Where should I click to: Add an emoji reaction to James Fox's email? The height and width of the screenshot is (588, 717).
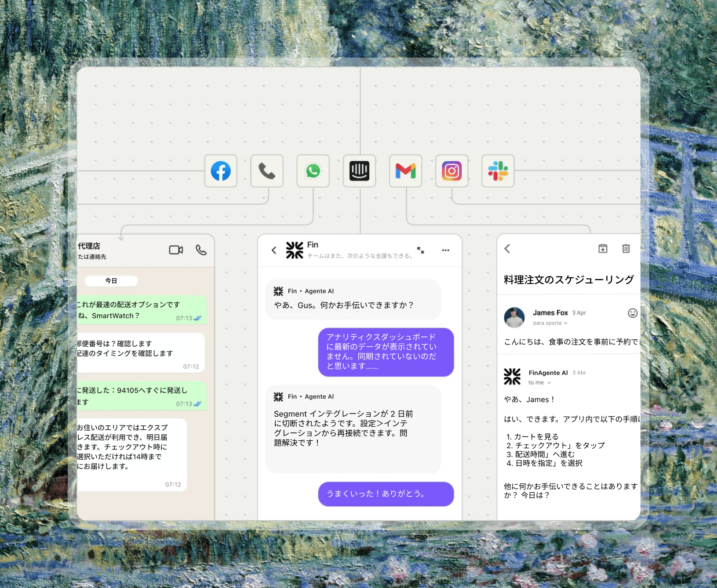632,313
